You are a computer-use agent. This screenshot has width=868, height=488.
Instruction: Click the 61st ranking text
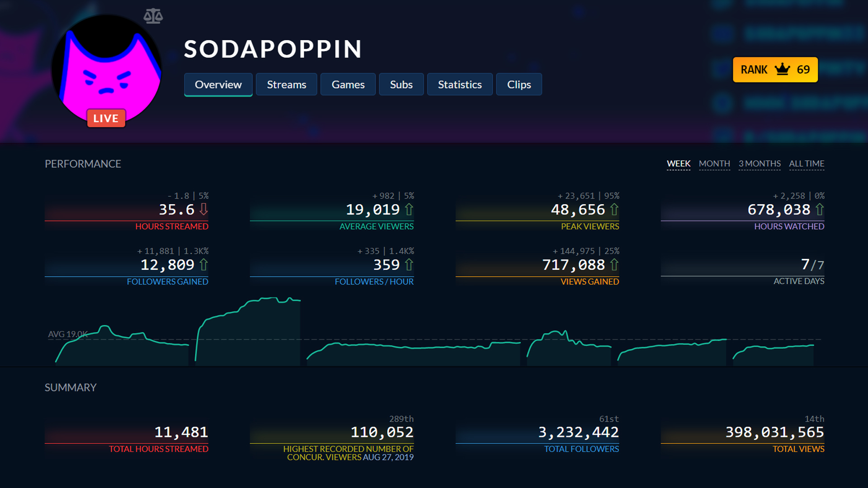[609, 419]
